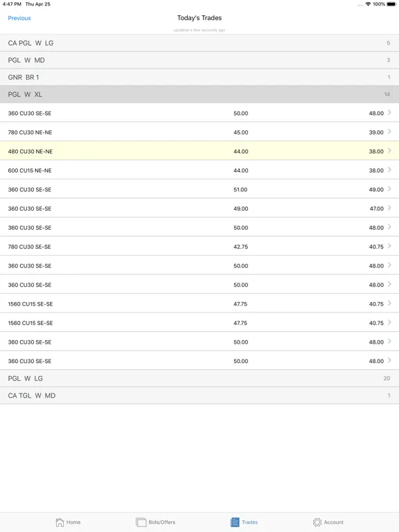Expand the PGL W LG section

pyautogui.click(x=199, y=378)
